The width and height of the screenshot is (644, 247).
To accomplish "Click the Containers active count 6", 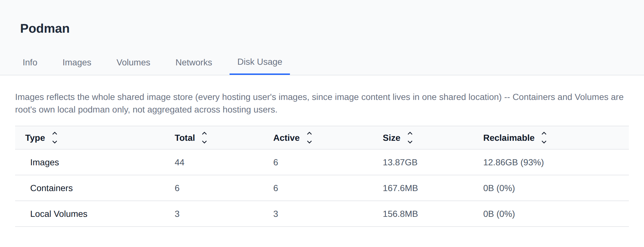I will (276, 188).
